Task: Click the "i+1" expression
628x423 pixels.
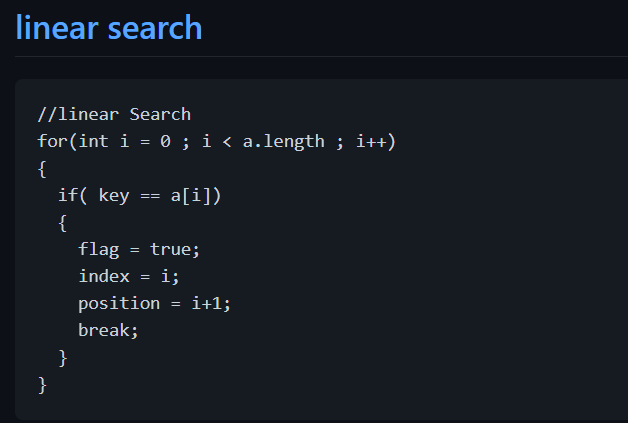Action: coord(206,303)
